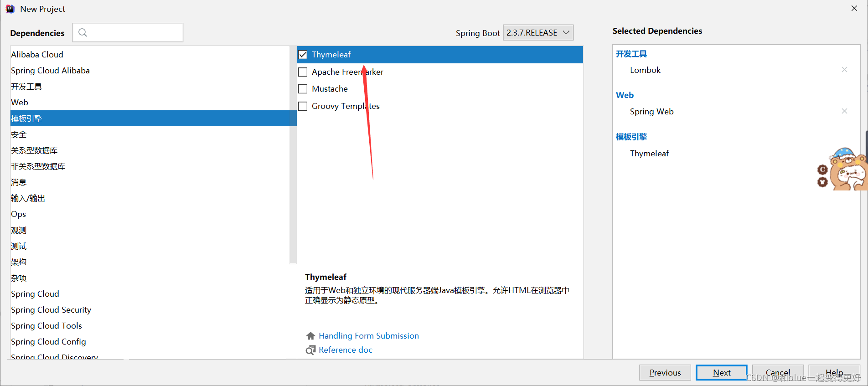Click the search magnifier icon in Dependencies
This screenshot has height=386, width=868.
point(83,32)
